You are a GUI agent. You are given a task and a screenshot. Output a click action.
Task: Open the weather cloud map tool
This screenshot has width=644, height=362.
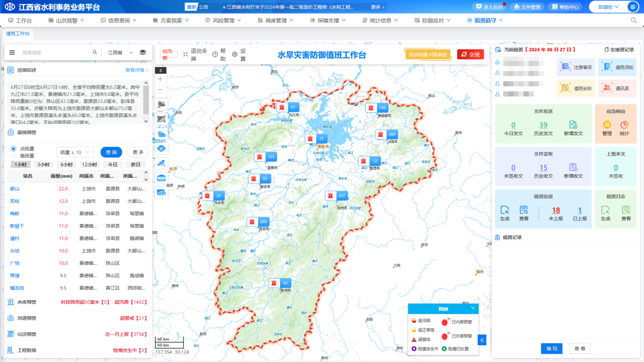tap(162, 134)
